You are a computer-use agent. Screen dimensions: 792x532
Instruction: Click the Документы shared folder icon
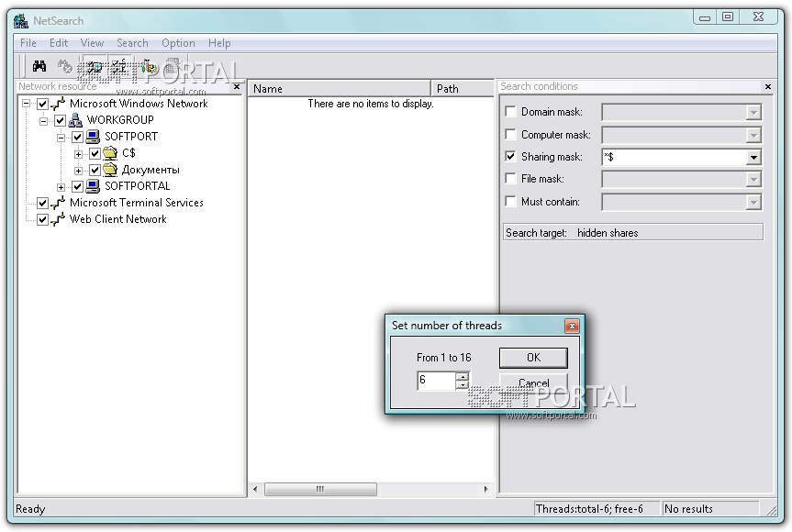click(110, 170)
